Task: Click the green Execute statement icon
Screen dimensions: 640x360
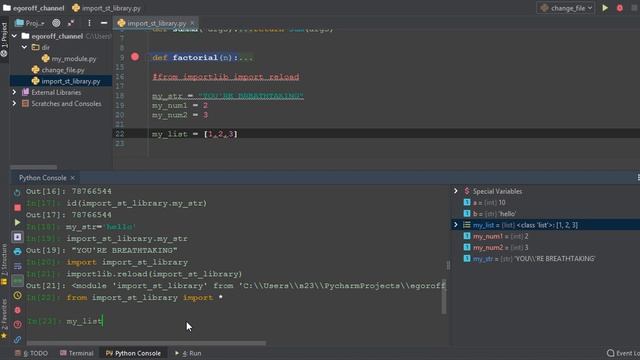Action: [17, 222]
